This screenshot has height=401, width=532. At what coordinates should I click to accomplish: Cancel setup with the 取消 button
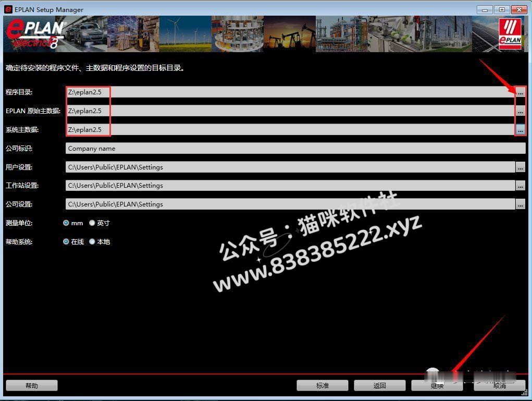pos(500,385)
